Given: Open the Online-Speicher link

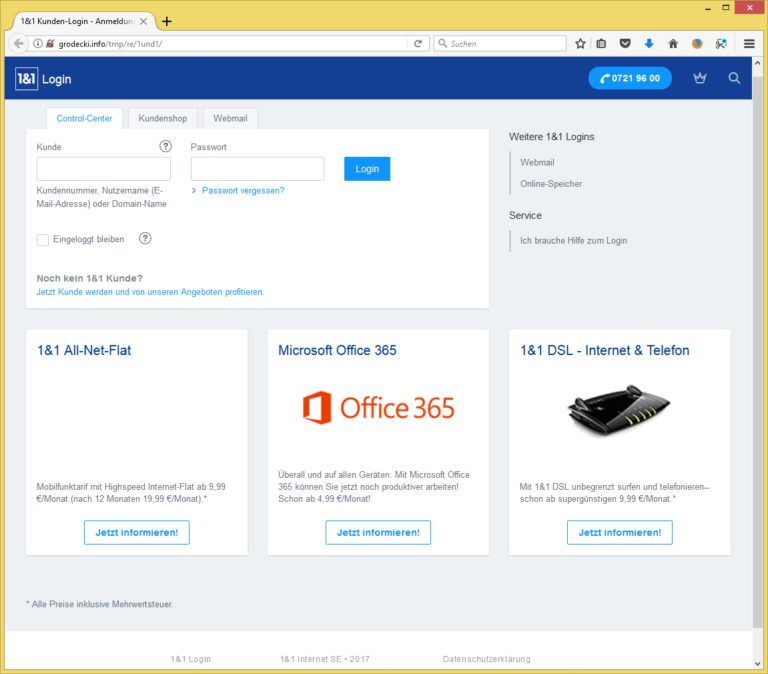Looking at the screenshot, I should click(x=551, y=184).
